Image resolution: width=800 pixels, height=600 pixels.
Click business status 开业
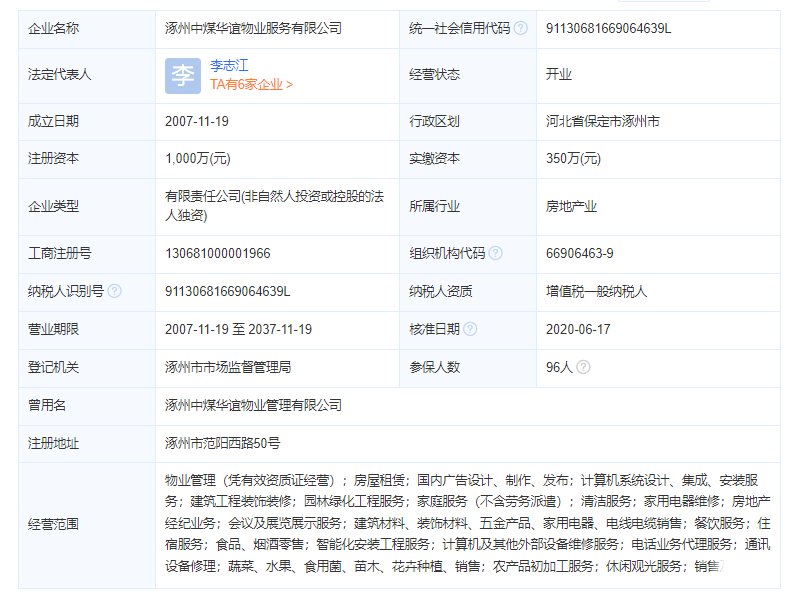[x=559, y=74]
